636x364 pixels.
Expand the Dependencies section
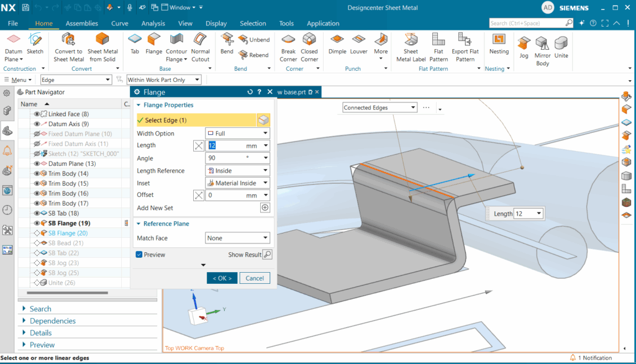pos(53,321)
